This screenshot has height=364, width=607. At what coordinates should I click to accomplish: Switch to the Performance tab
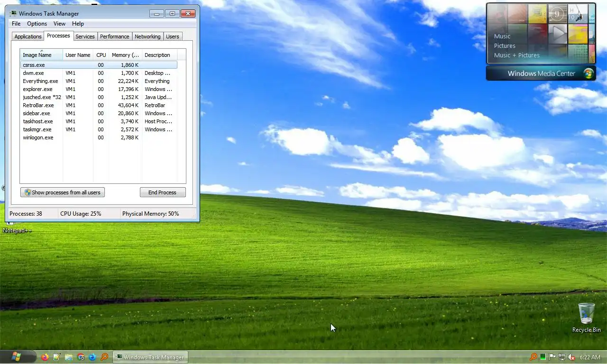[x=114, y=36]
